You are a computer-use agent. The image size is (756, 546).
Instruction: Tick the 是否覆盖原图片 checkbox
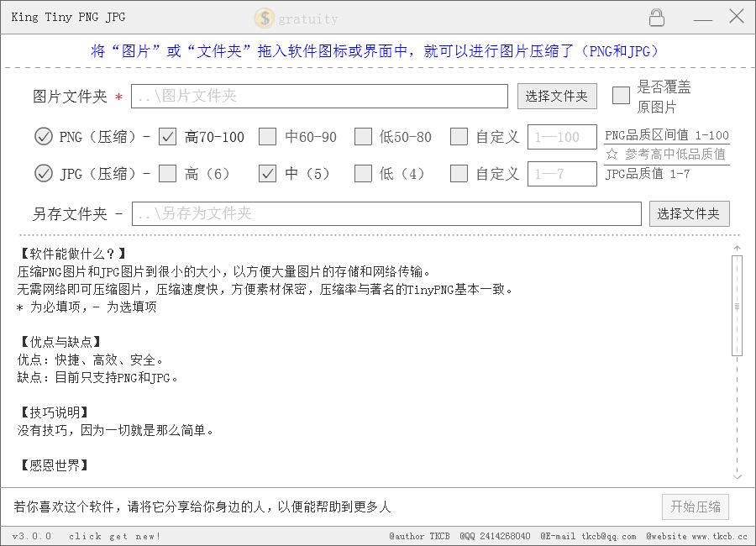tap(621, 95)
